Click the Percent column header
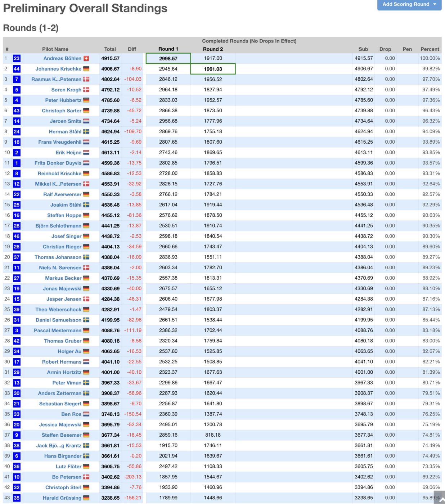 click(x=430, y=49)
